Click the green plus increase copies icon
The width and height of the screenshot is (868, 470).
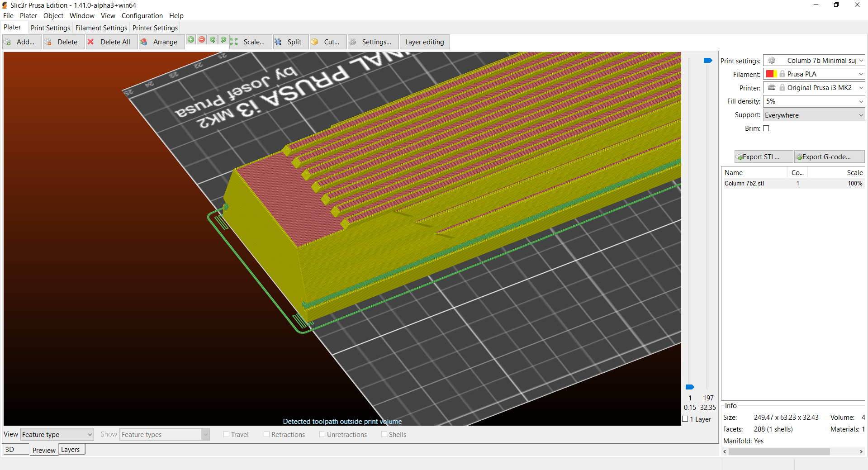191,40
